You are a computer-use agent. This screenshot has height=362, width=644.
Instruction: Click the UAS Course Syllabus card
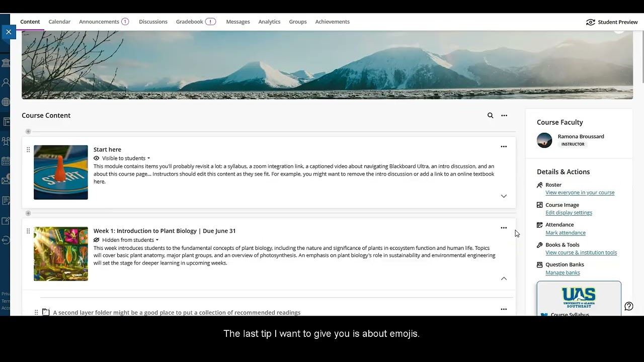tap(579, 299)
